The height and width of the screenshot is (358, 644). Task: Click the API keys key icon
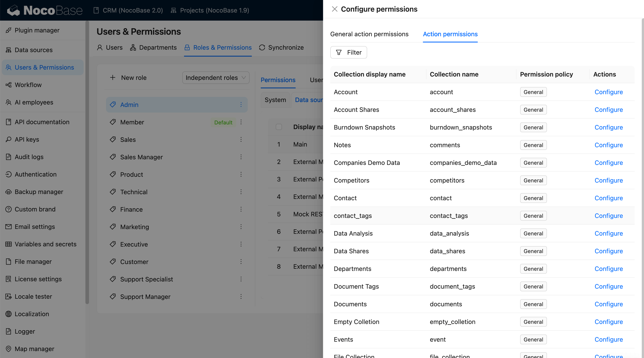(x=8, y=139)
